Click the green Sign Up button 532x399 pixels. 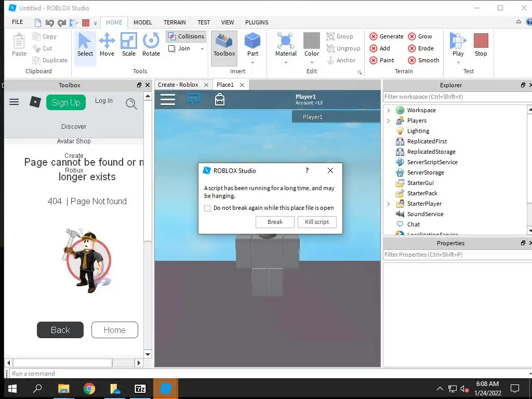66,102
